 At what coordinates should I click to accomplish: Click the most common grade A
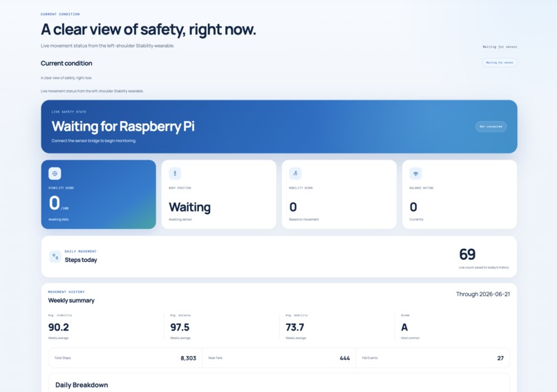point(404,327)
